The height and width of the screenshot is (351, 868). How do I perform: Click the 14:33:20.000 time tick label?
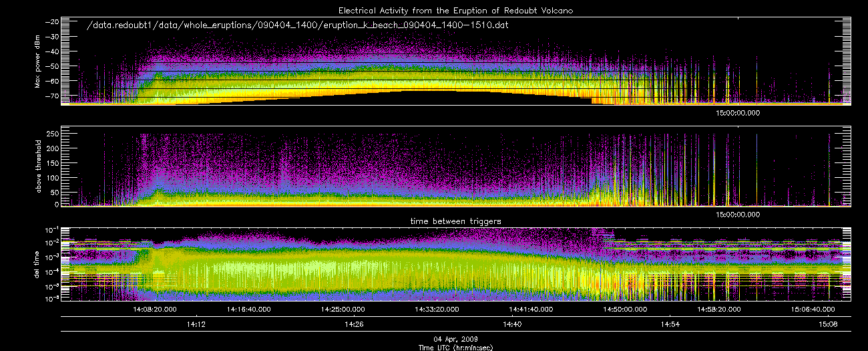point(437,309)
